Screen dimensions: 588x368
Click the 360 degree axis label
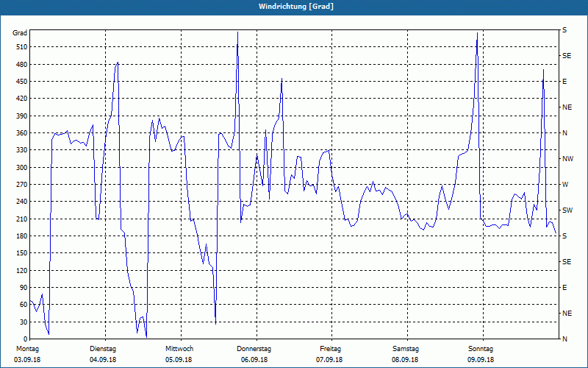(22, 133)
